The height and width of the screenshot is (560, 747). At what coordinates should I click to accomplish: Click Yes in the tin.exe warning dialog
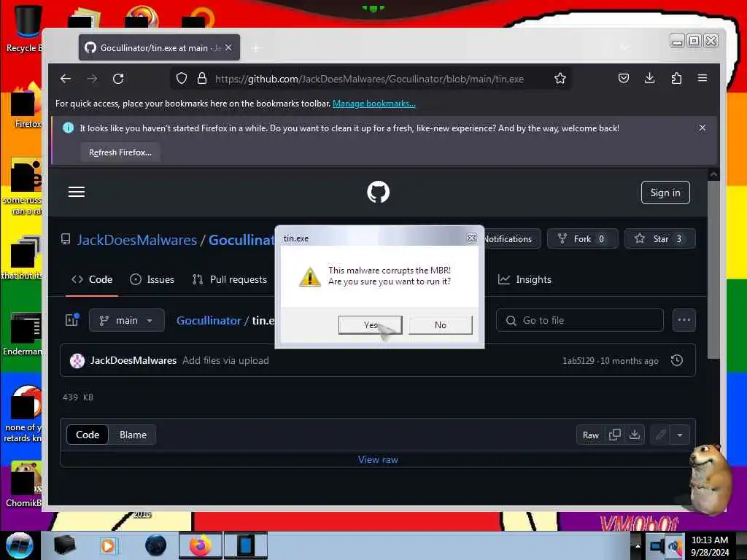370,324
